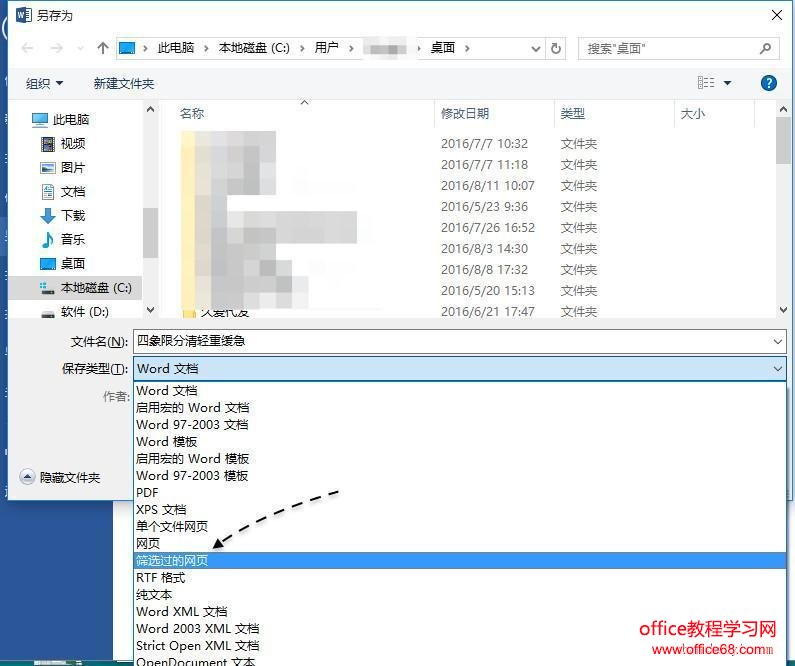This screenshot has height=666, width=795.
Task: Choose 启用宏的 Word 文档 option
Action: coord(460,408)
